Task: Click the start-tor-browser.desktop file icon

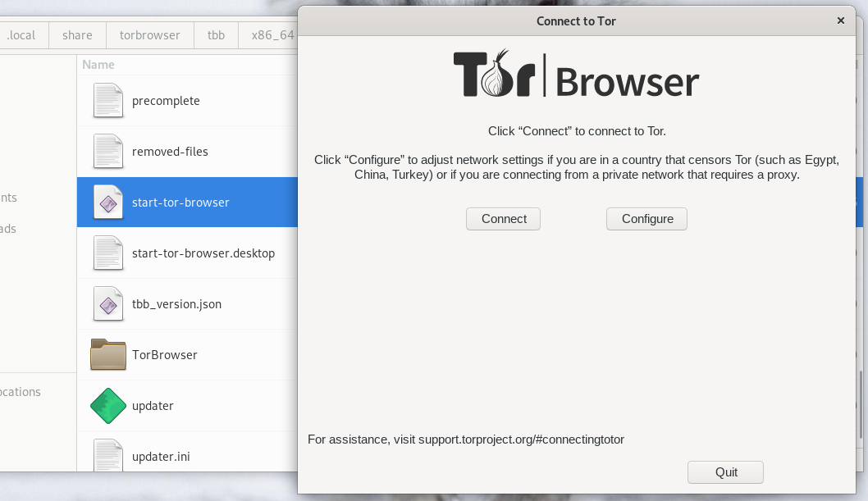Action: point(108,253)
